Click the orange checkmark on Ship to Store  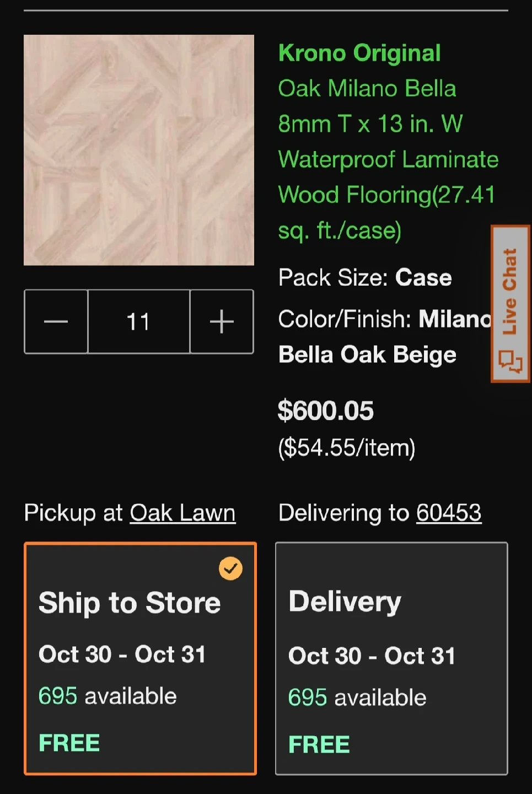[230, 568]
